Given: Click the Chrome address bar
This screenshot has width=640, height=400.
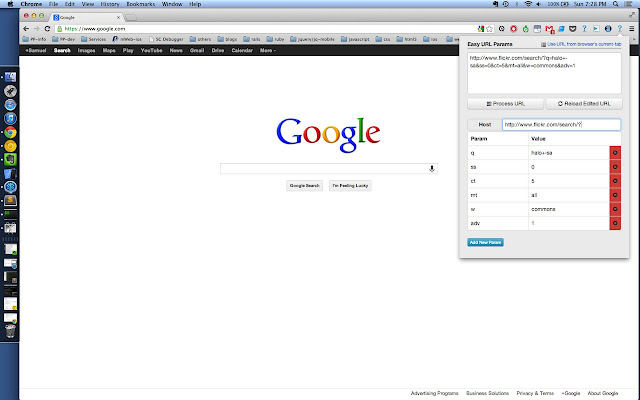Looking at the screenshot, I should [269, 29].
